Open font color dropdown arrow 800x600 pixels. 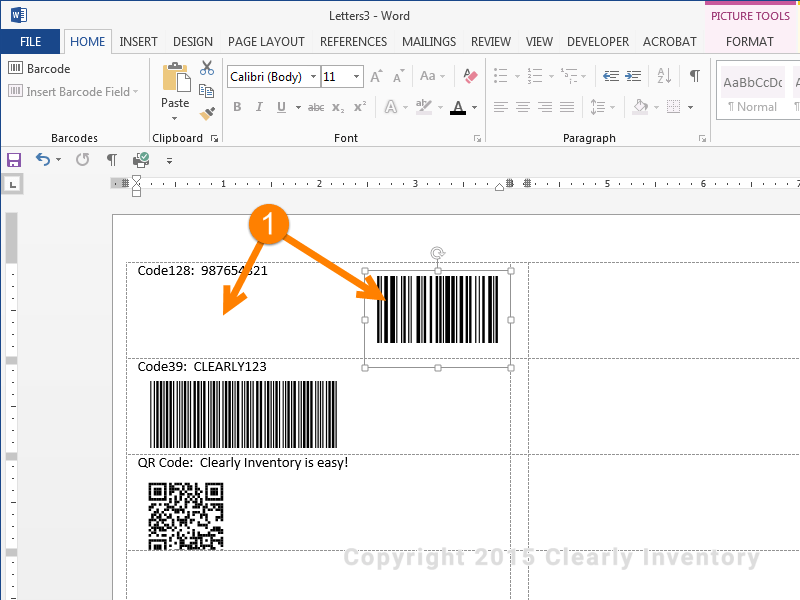[474, 107]
